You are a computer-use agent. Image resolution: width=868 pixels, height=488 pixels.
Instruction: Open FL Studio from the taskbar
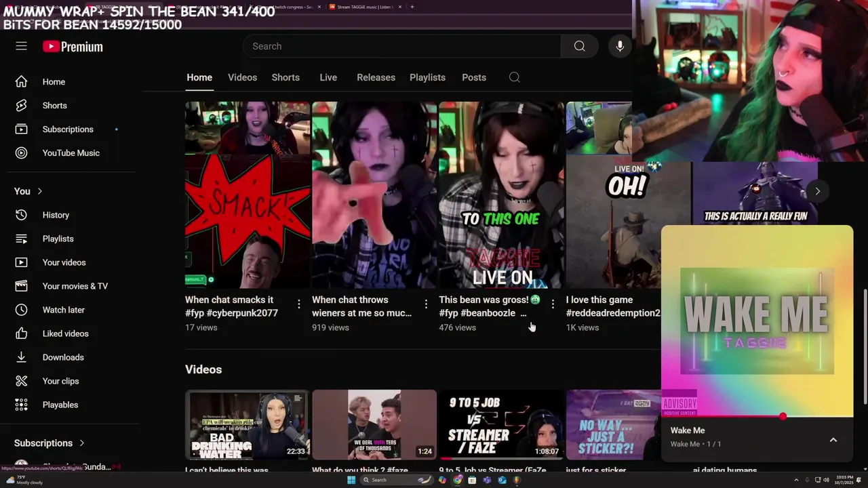tap(517, 480)
